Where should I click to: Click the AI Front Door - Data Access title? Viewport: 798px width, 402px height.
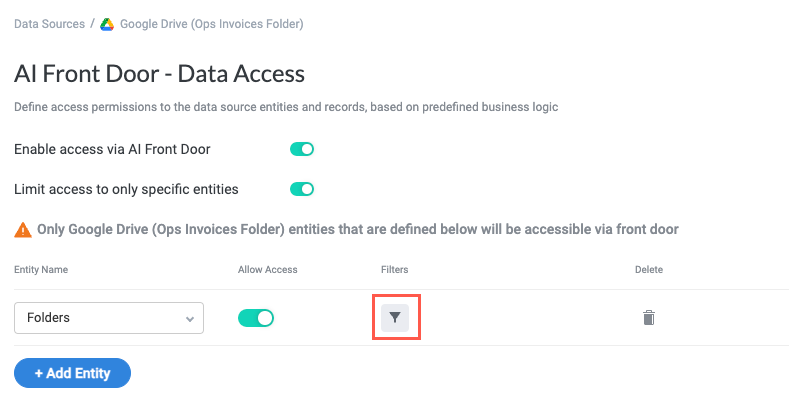tap(159, 73)
